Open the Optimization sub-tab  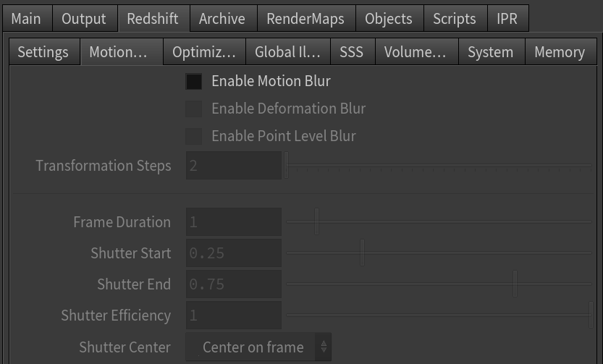tap(204, 52)
